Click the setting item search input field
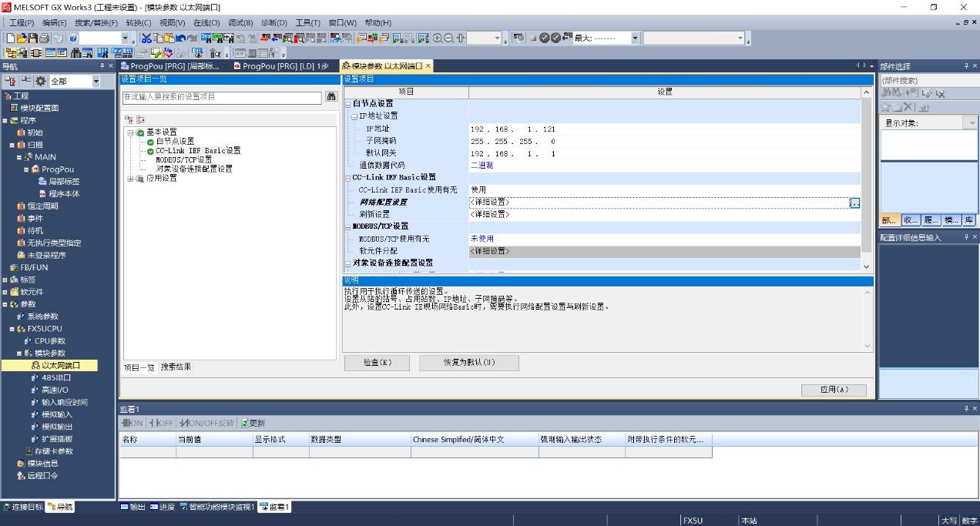The image size is (980, 526). [222, 97]
